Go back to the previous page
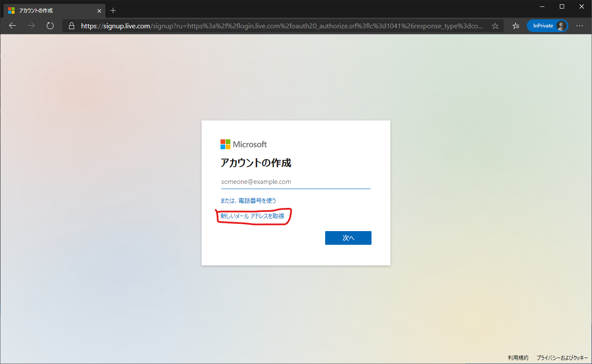592x364 pixels. click(x=12, y=26)
